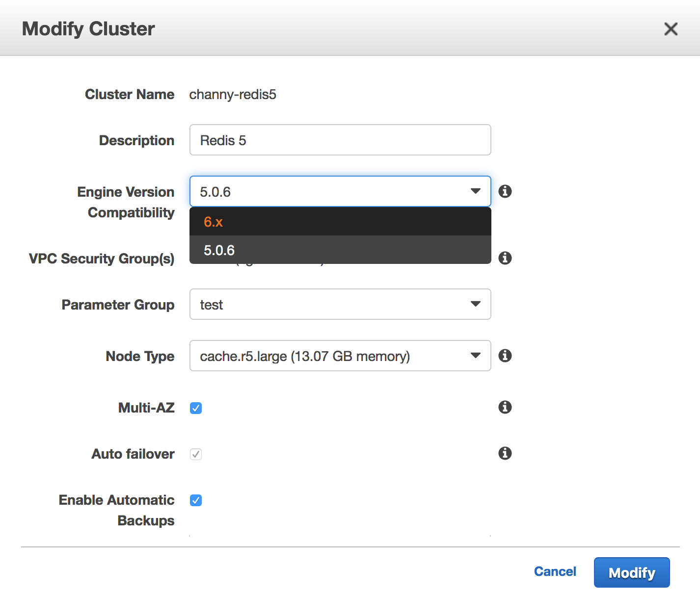The height and width of the screenshot is (595, 700).
Task: Uncheck the Multi-AZ checkbox
Action: coord(196,408)
